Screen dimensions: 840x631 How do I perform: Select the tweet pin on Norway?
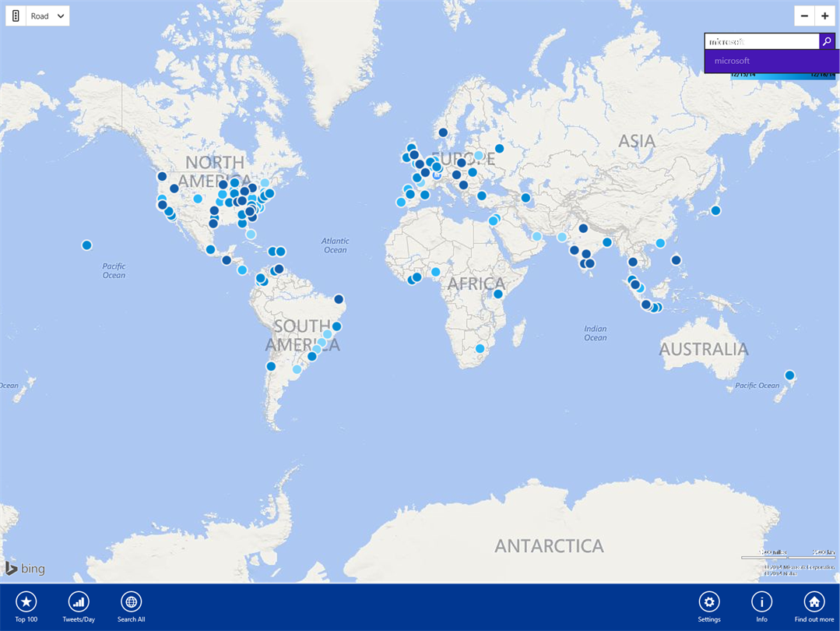(443, 132)
